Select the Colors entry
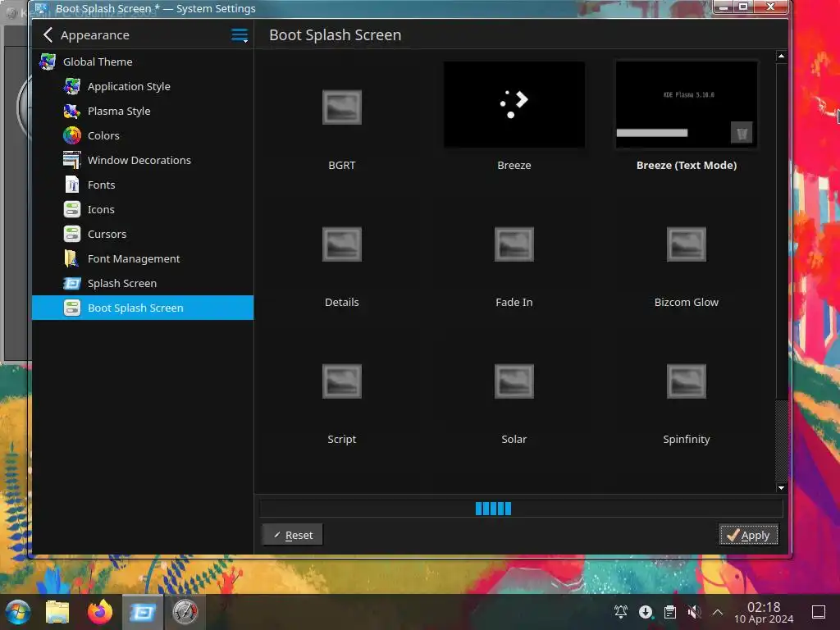Viewport: 840px width, 630px height. [103, 135]
